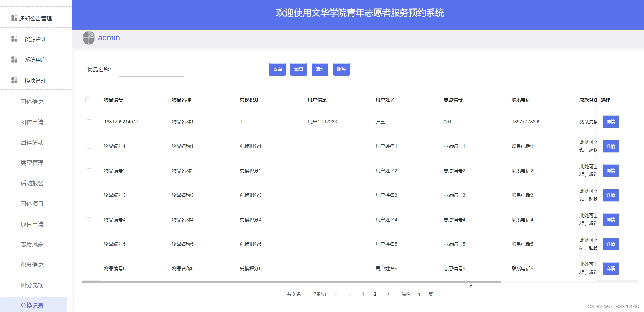This screenshot has height=312, width=644.
Task: Check the 物品编号6 row checkbox
Action: point(89,268)
